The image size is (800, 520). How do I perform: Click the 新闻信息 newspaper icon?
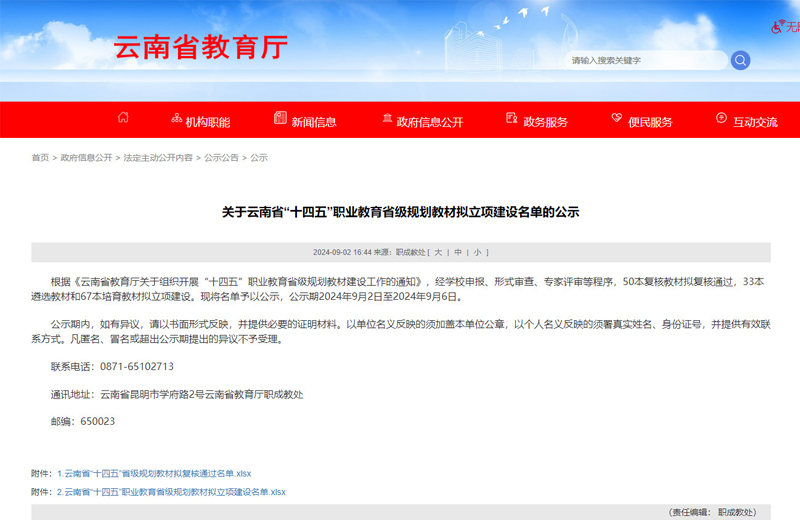281,119
